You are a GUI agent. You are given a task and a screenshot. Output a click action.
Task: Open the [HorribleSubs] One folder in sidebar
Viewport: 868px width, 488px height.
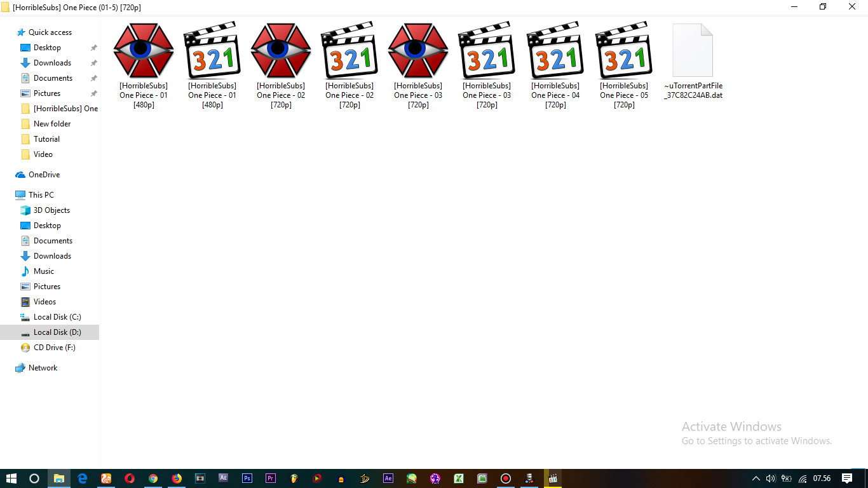click(59, 109)
